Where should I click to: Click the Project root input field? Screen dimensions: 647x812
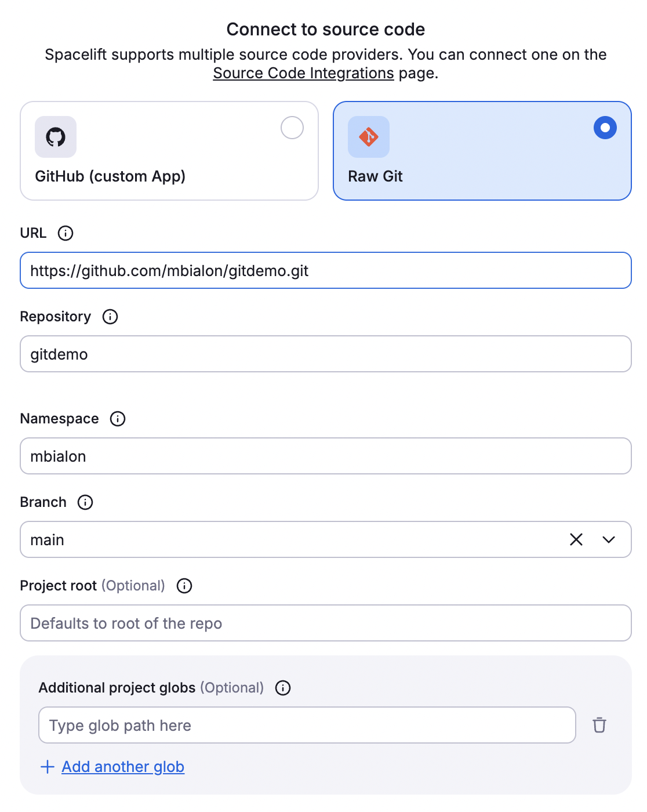(326, 623)
